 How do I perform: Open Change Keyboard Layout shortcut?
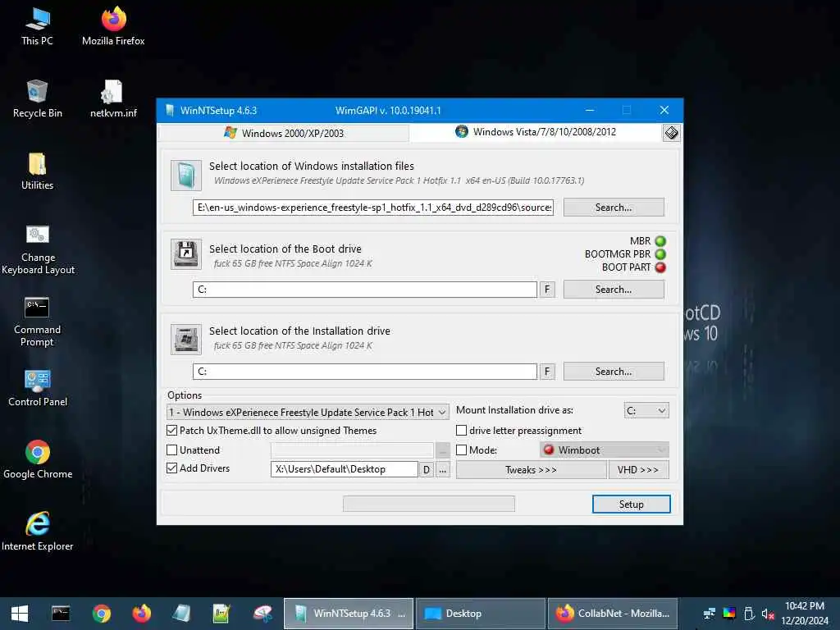(38, 249)
